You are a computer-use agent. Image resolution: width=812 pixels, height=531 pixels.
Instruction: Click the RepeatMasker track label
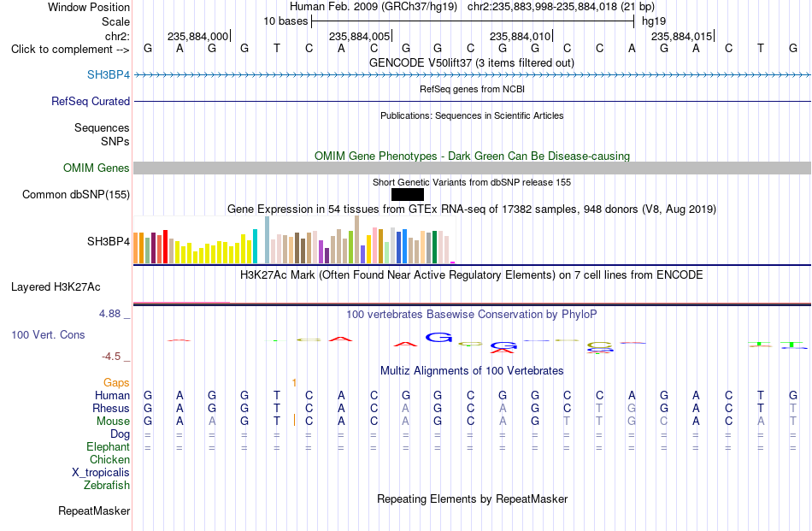coord(94,510)
